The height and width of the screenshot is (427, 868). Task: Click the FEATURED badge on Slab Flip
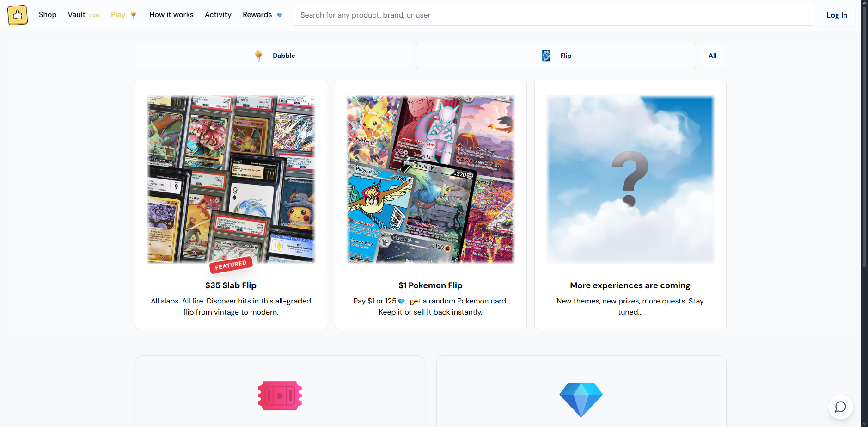[x=231, y=265]
